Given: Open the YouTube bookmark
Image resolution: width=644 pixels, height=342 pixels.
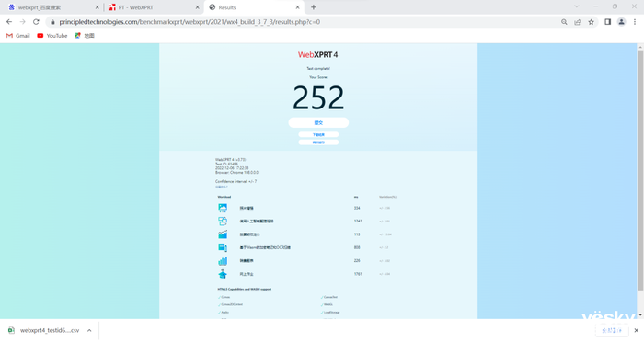Looking at the screenshot, I should point(52,36).
